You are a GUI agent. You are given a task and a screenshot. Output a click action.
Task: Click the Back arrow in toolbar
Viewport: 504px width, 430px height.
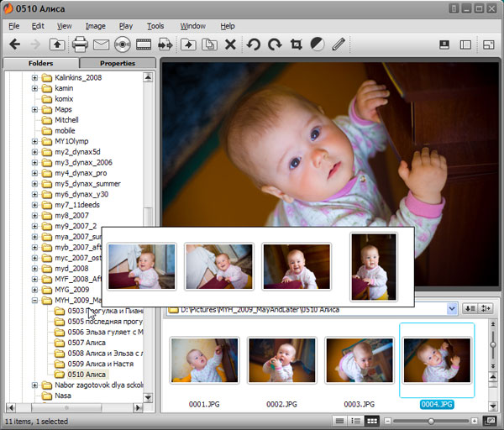[14, 45]
